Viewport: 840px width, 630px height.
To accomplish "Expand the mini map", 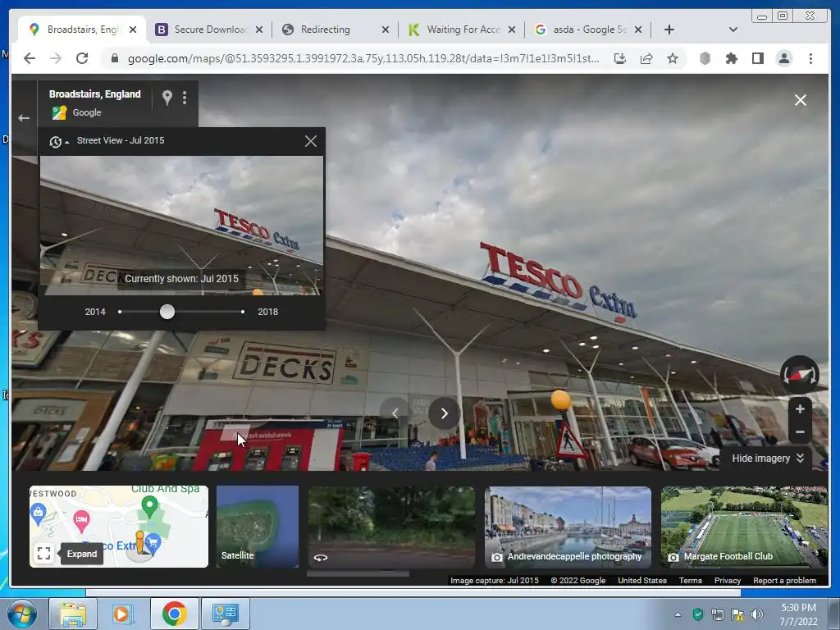I will 44,553.
